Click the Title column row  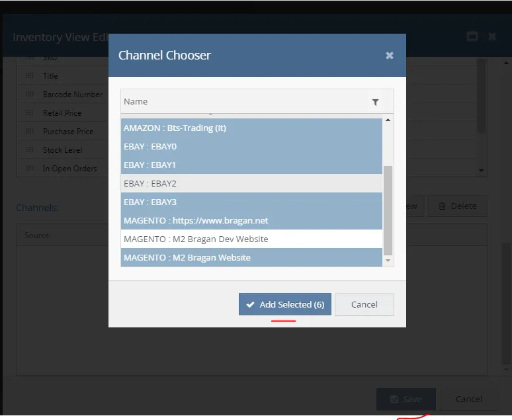pos(63,76)
